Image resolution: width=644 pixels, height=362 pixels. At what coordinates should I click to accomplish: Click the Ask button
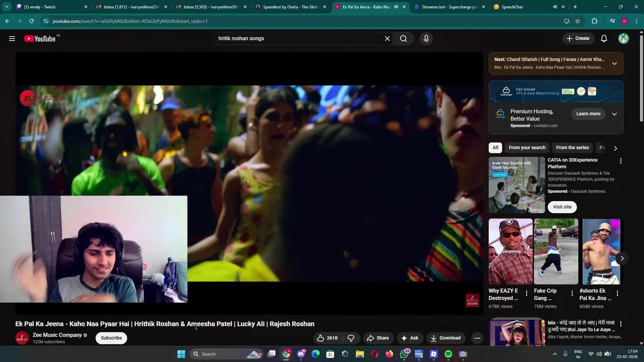410,338
